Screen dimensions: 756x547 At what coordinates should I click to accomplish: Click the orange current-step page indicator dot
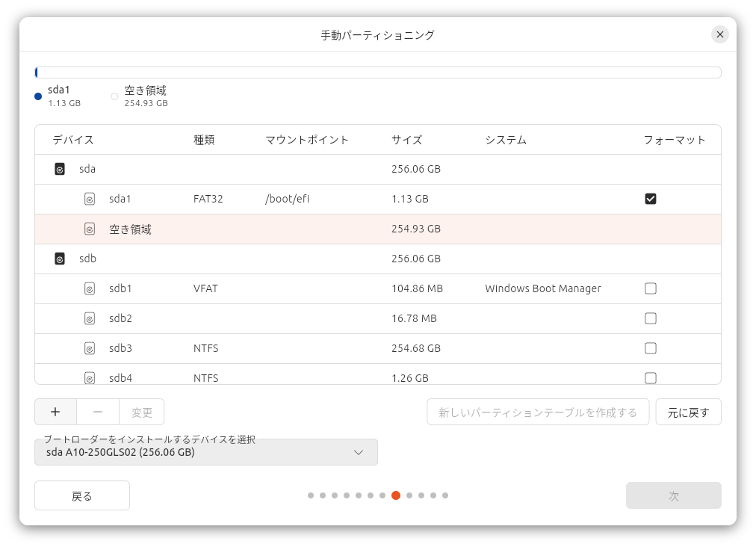(396, 495)
